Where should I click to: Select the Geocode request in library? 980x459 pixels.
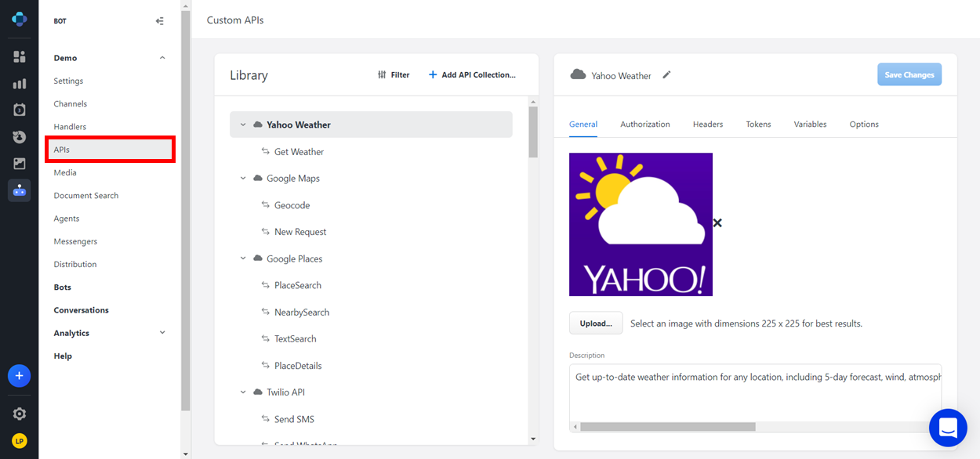click(292, 205)
